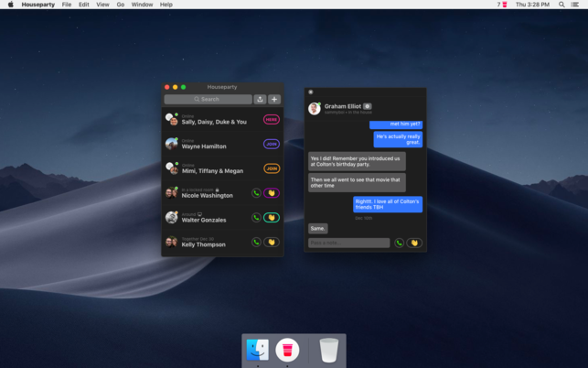Select Mimi, Tiffany & Megan group name

coord(213,171)
